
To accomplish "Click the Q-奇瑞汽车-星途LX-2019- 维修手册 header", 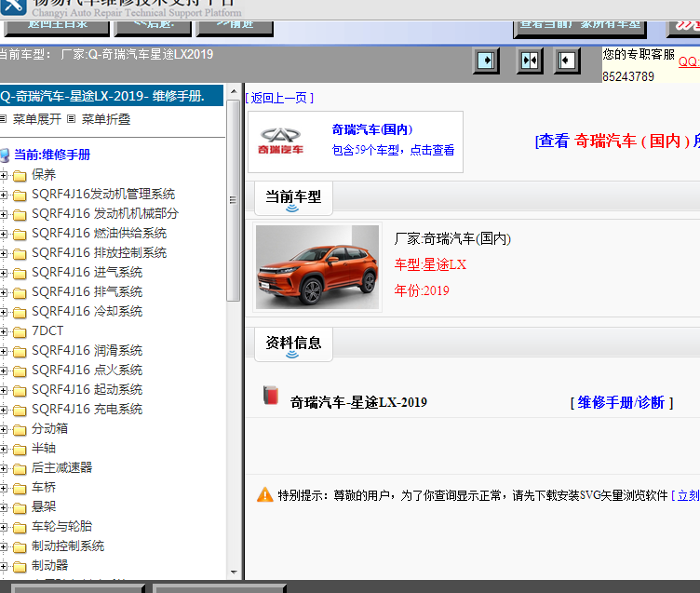I will coord(111,96).
